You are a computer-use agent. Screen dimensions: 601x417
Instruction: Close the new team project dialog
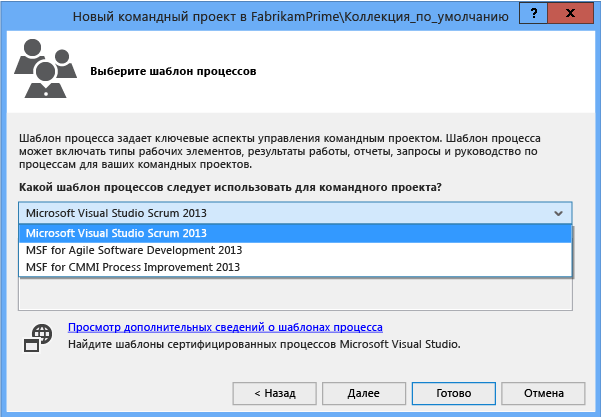570,13
